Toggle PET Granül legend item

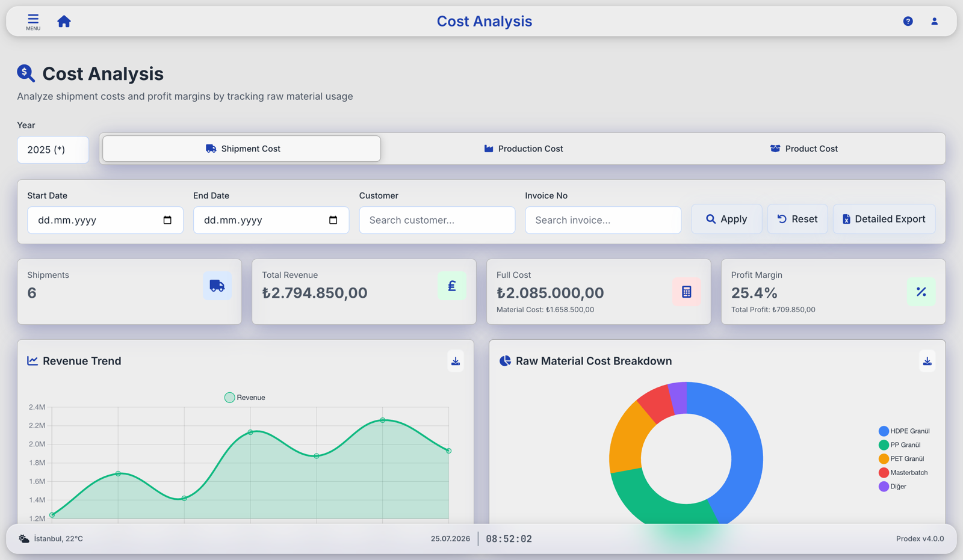[x=901, y=458]
